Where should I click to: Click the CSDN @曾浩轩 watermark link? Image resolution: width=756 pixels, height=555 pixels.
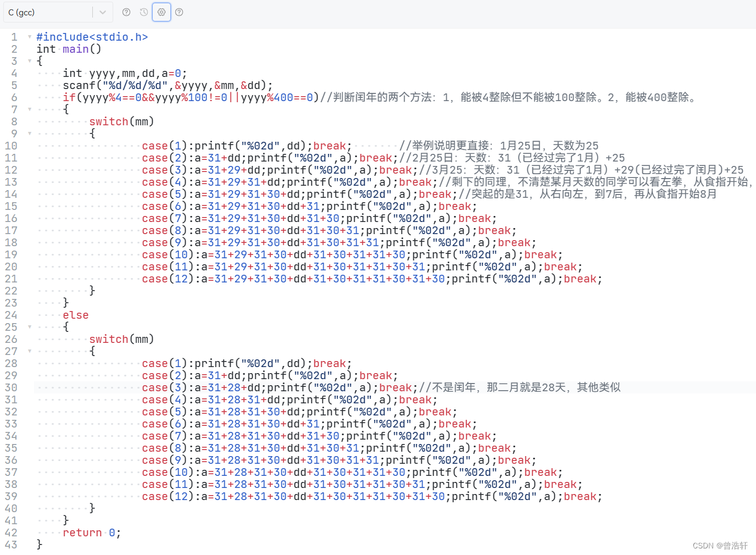point(720,545)
